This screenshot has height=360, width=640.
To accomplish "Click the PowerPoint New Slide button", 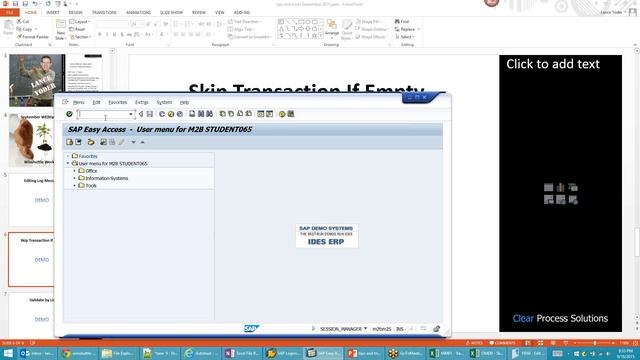I will click(60, 30).
